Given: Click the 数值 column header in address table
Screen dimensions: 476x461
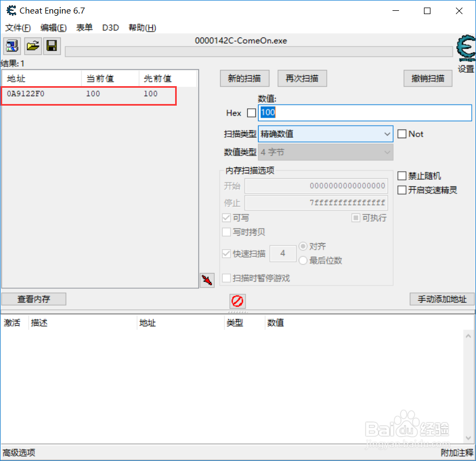Looking at the screenshot, I should coord(275,323).
